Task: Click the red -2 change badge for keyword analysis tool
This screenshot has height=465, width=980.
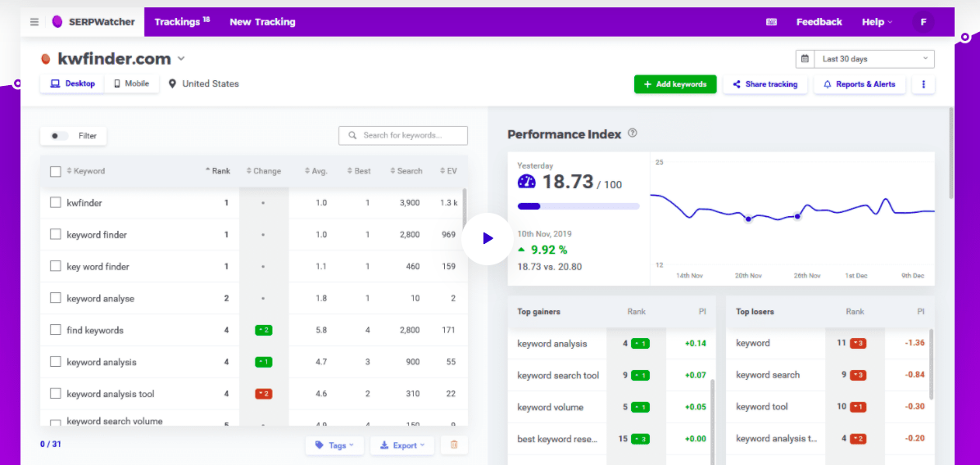Action: 263,394
